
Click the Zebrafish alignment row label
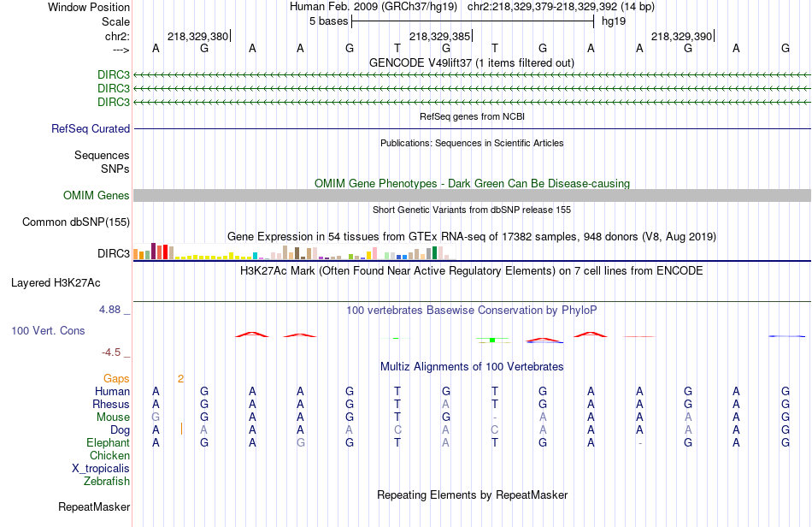click(x=107, y=481)
